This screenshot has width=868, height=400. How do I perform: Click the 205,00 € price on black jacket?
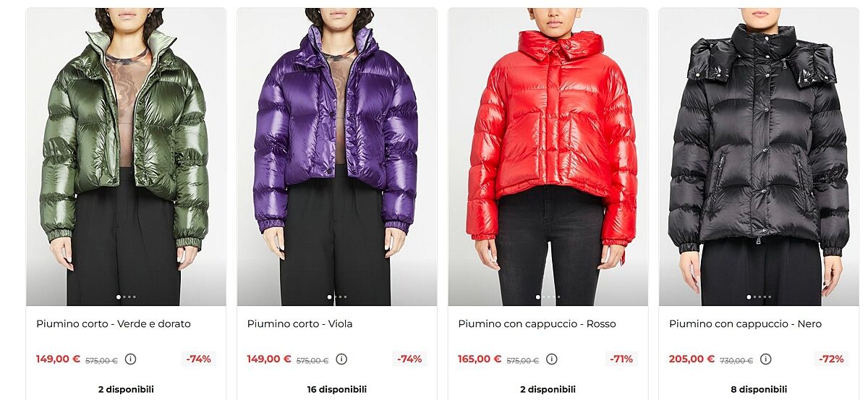pos(692,359)
